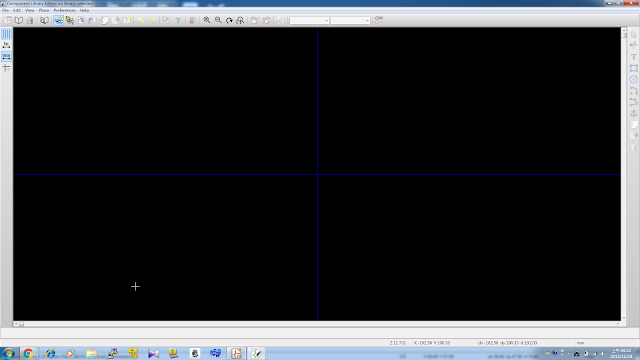Switch units to inches
Image resolution: width=640 pixels, height=360 pixels.
7,45
